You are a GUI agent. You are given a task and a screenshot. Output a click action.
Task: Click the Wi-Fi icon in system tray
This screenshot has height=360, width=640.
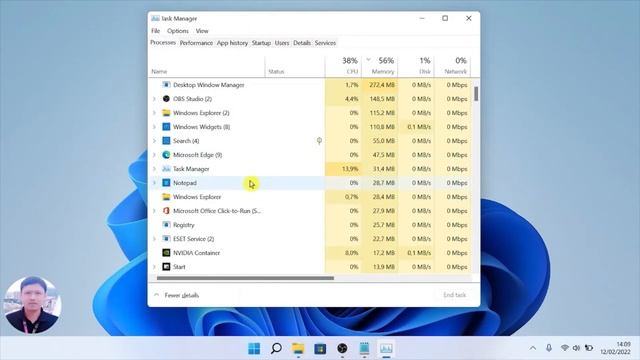(564, 348)
